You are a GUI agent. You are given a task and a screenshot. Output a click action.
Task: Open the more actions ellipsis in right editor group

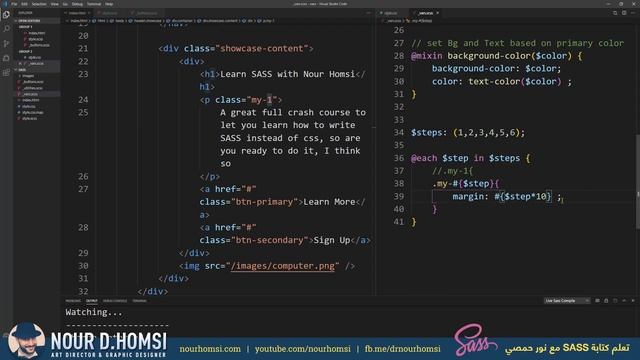(x=633, y=13)
